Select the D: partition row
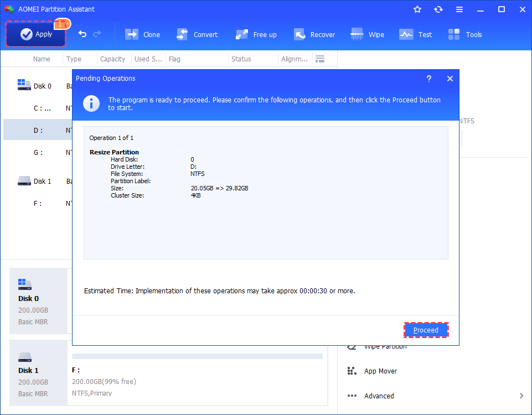The image size is (532, 415). click(x=38, y=131)
